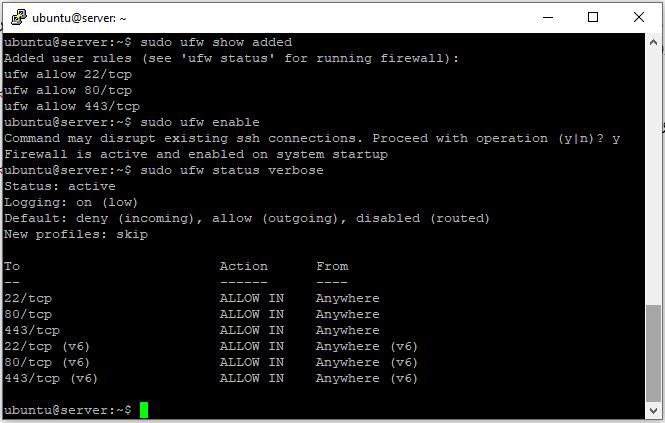Click the 'Status: active' output line
Screen dimensions: 665x423
(60, 186)
